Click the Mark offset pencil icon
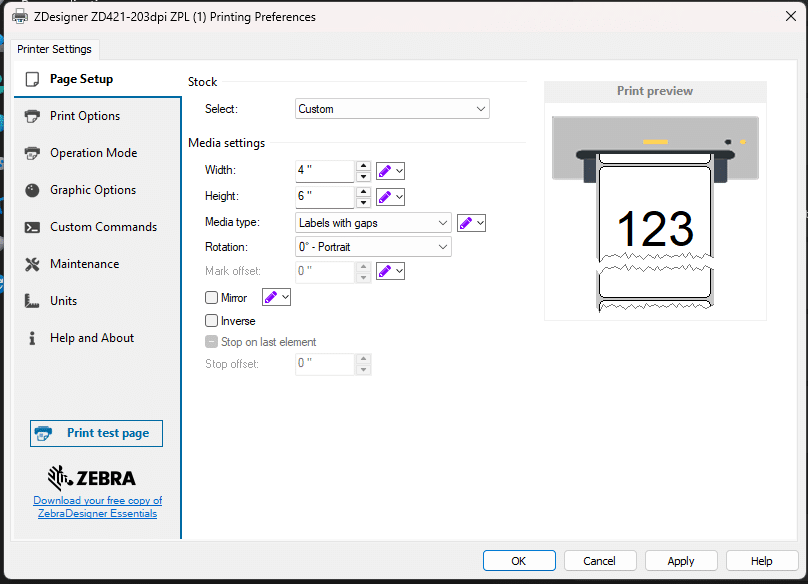Viewport: 808px width, 584px height. pos(385,271)
